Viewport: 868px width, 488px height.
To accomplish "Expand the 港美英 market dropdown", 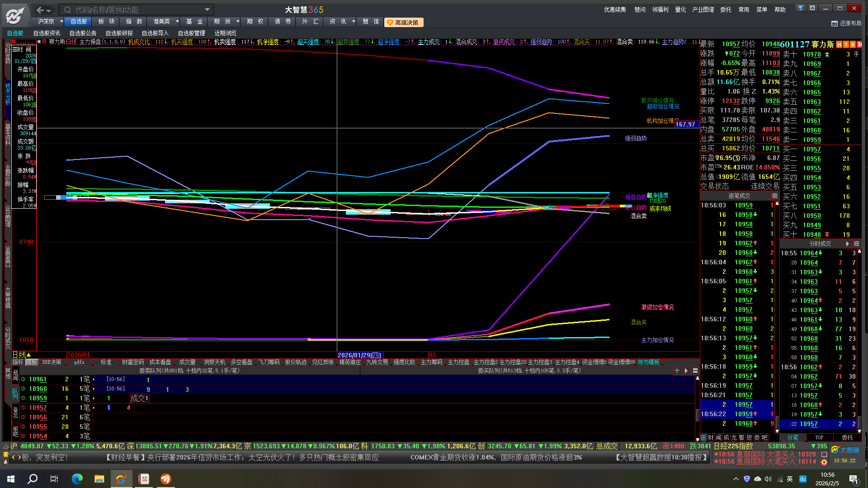I will pyautogui.click(x=177, y=21).
